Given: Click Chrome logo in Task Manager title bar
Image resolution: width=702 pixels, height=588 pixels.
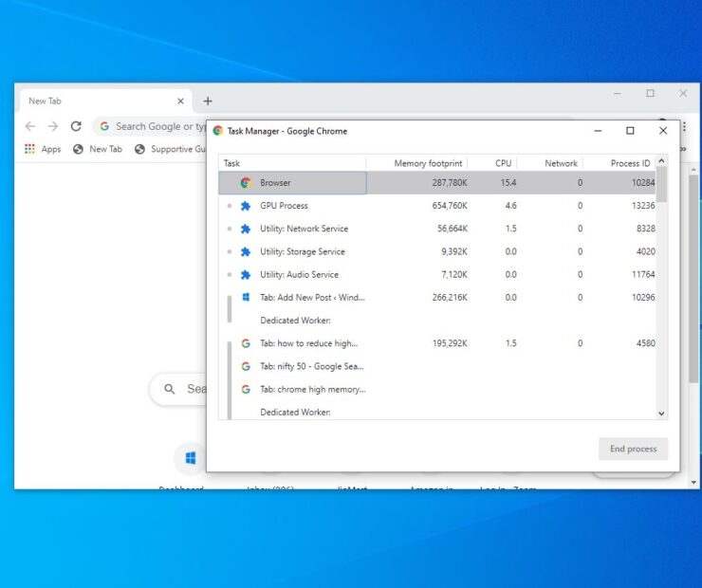Looking at the screenshot, I should (218, 131).
